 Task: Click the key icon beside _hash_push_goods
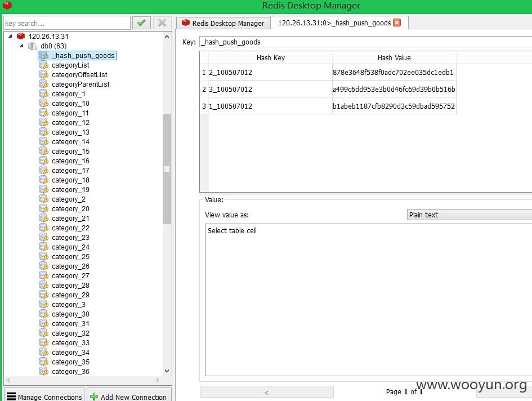(44, 55)
